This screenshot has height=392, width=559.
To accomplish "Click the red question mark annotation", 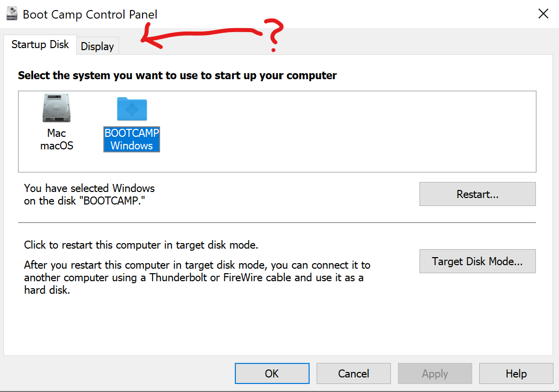I will tap(273, 36).
